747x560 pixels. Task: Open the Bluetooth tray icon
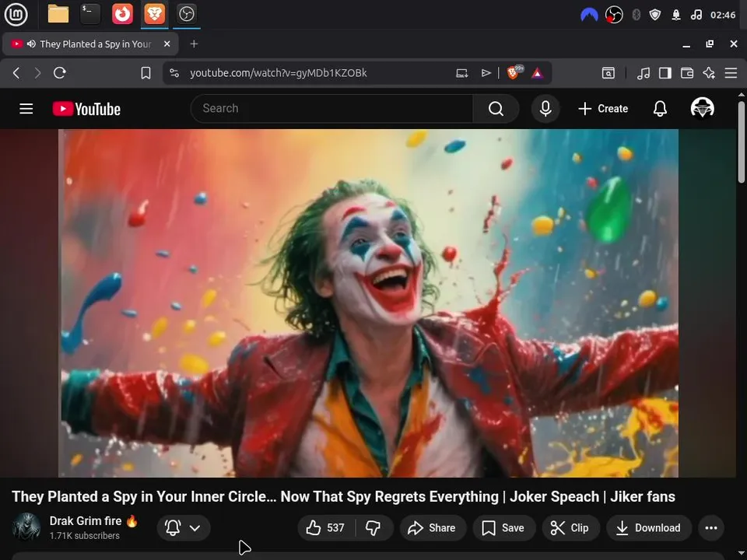pyautogui.click(x=636, y=16)
